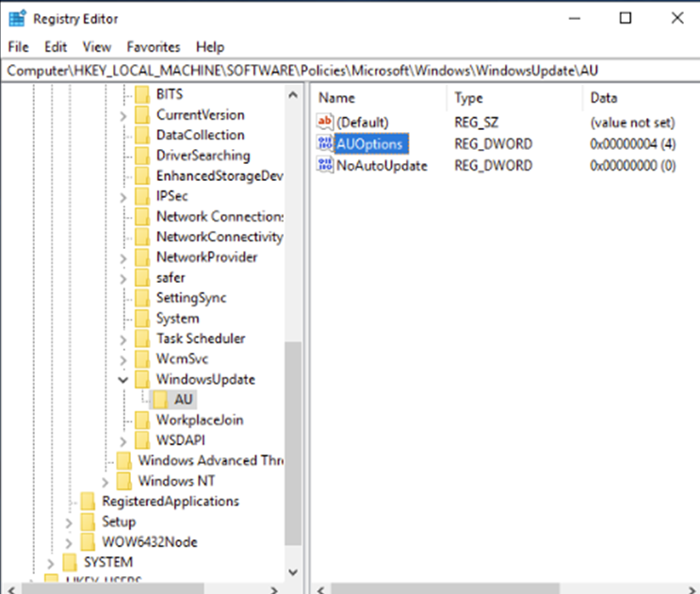Click the DriverSearching folder icon
This screenshot has width=700, height=594.
tap(142, 156)
